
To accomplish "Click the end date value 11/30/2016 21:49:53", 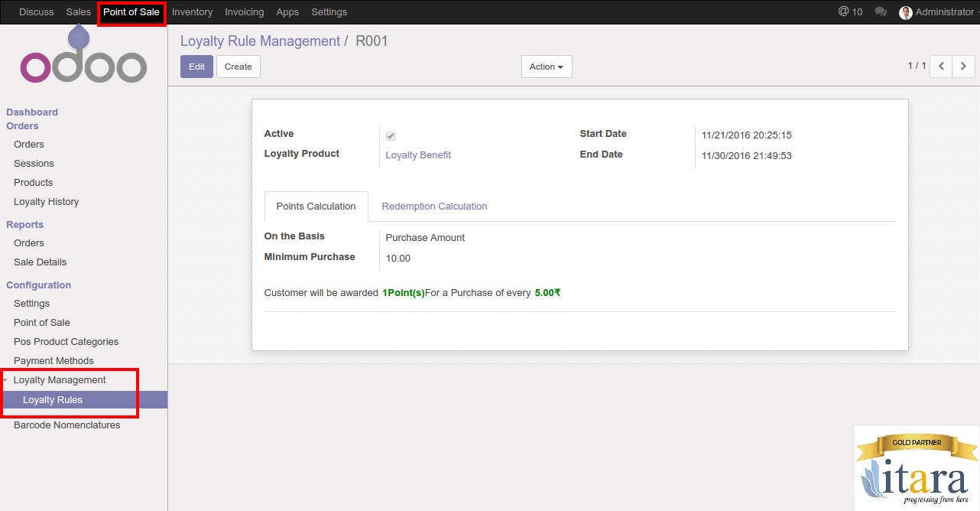I will pos(747,156).
